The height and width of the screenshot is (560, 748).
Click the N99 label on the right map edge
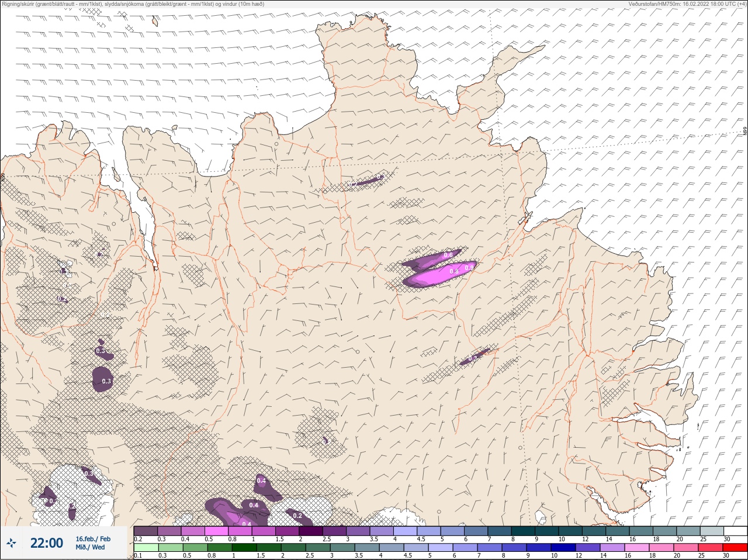(x=745, y=132)
